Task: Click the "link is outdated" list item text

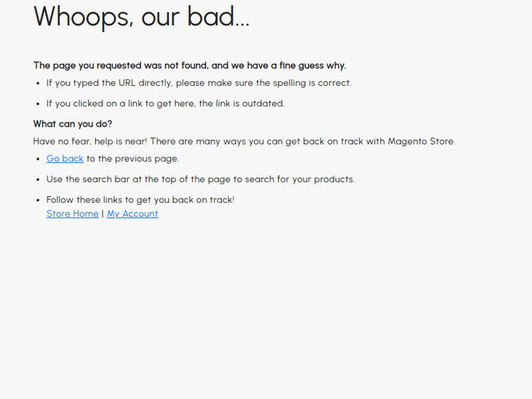Action: coord(250,103)
